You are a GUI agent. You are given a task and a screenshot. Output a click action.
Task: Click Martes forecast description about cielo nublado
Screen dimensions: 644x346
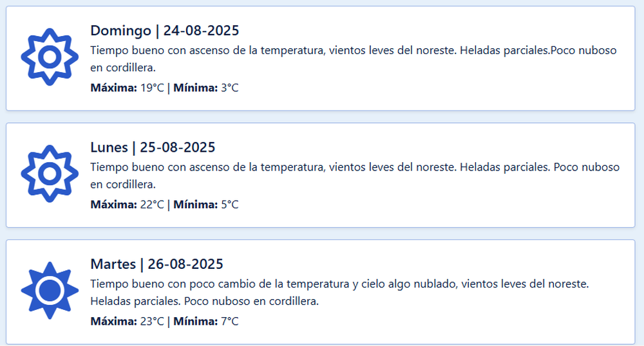[x=339, y=293]
